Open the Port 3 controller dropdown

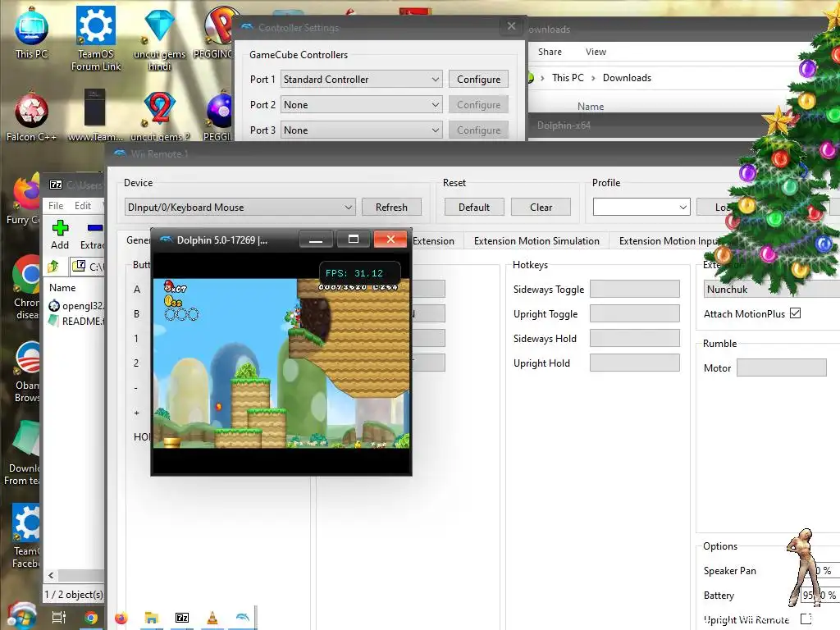pos(362,130)
